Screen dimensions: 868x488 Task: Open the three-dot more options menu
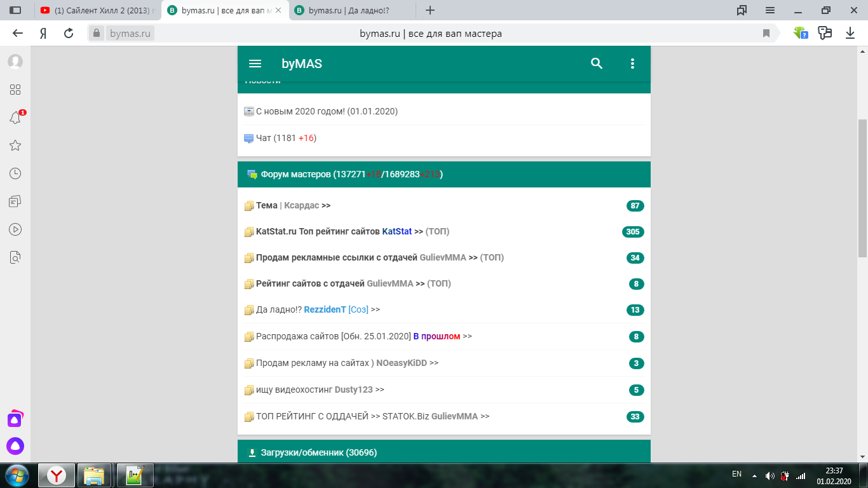coord(632,64)
